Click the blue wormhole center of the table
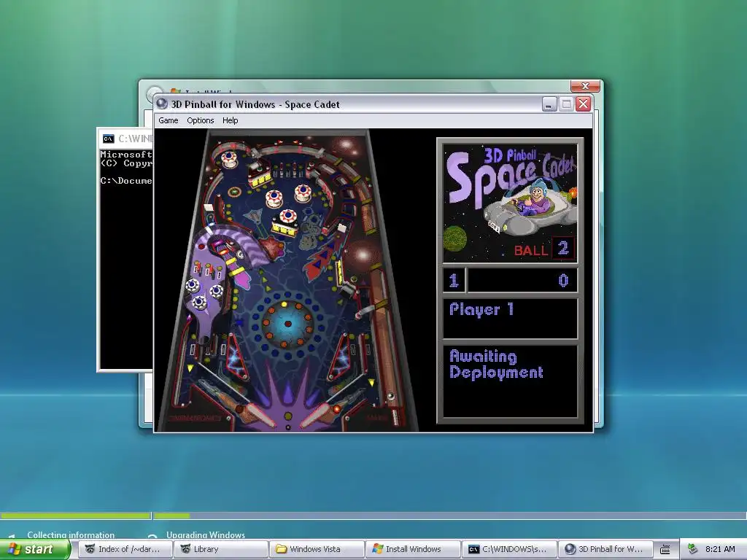Viewport: 747px width, 560px height. tap(287, 324)
